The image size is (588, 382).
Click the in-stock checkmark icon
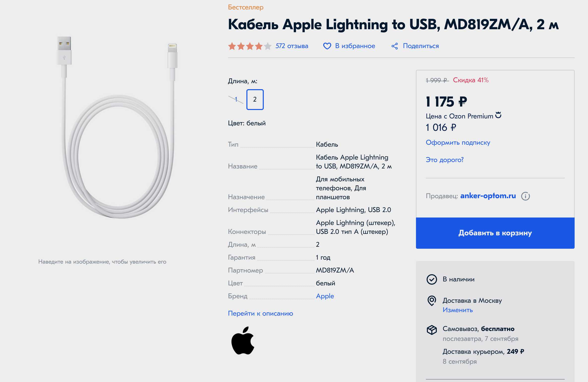tap(432, 279)
